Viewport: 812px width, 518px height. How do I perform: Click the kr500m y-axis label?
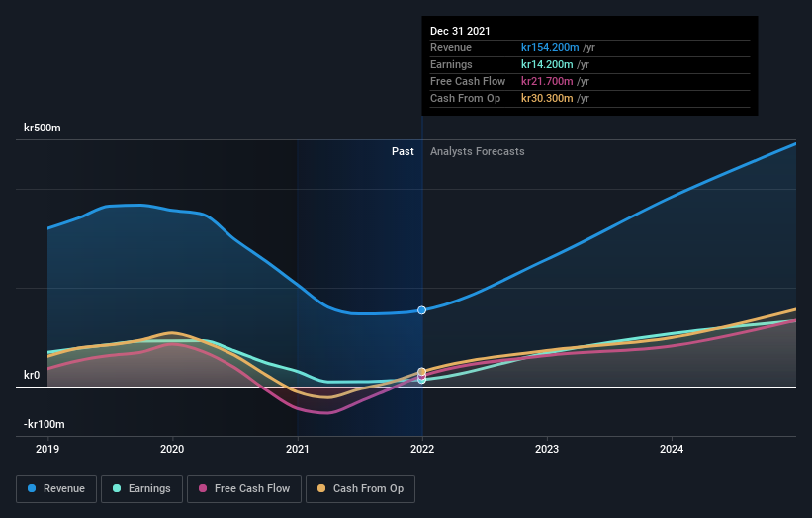click(x=42, y=128)
